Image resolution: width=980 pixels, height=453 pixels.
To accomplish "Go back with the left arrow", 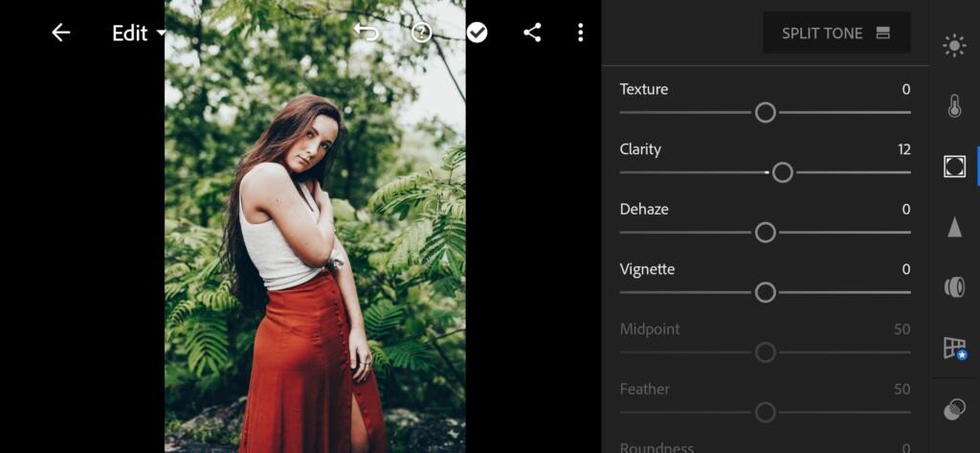I will click(x=60, y=33).
